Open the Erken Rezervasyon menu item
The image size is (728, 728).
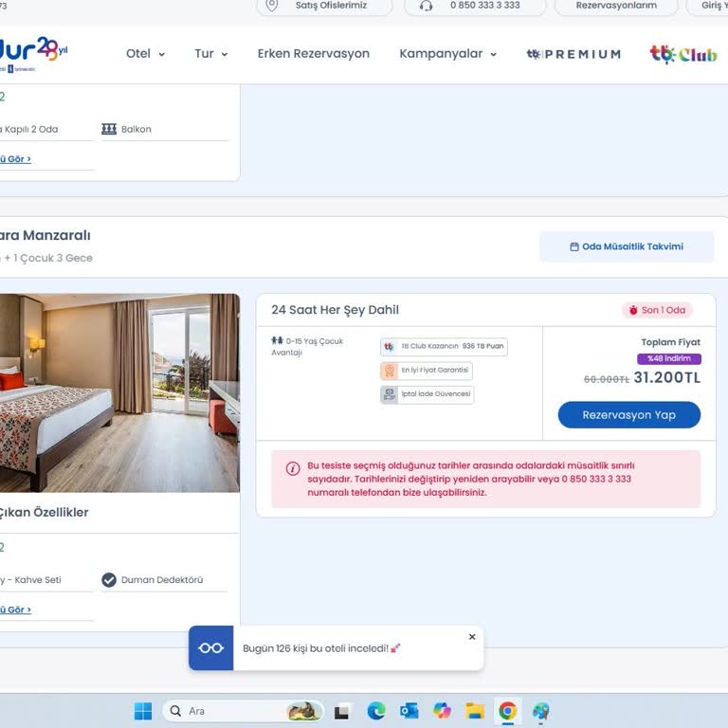pyautogui.click(x=314, y=54)
